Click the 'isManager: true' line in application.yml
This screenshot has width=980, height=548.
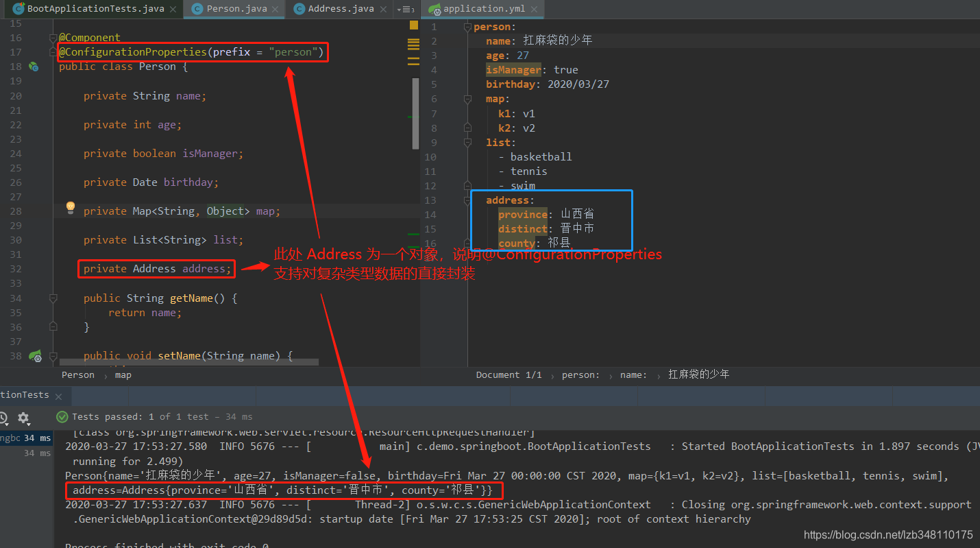[x=532, y=70]
